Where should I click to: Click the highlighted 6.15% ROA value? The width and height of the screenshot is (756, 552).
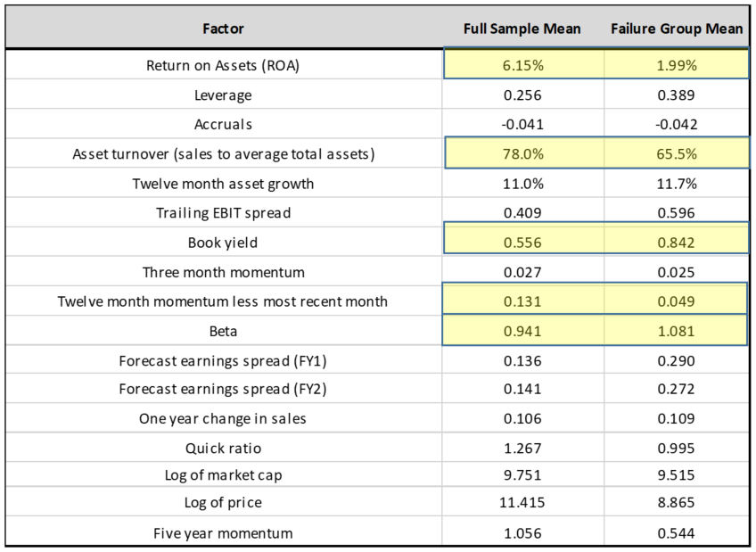click(522, 65)
